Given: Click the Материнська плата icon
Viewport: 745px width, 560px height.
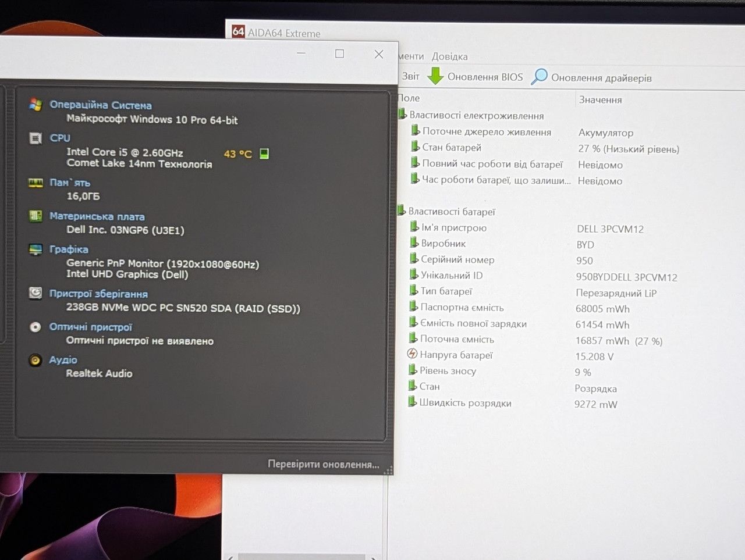Looking at the screenshot, I should 36,216.
